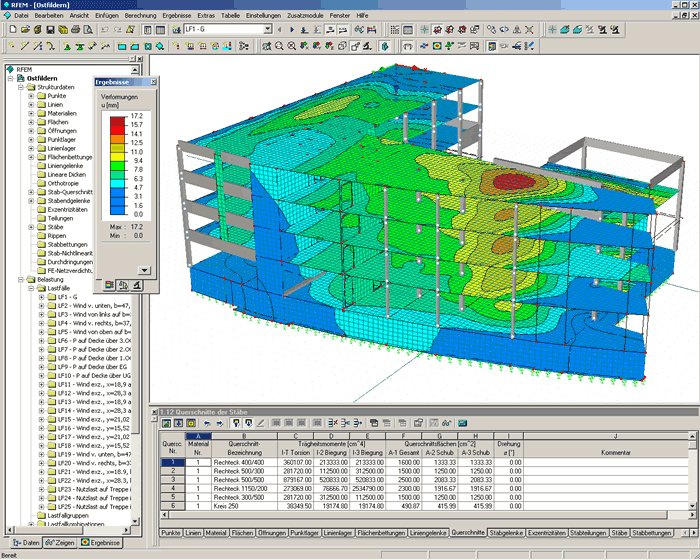Viewport: 700px width, 560px height.
Task: Click the Print icon in toolbar
Action: [75, 29]
